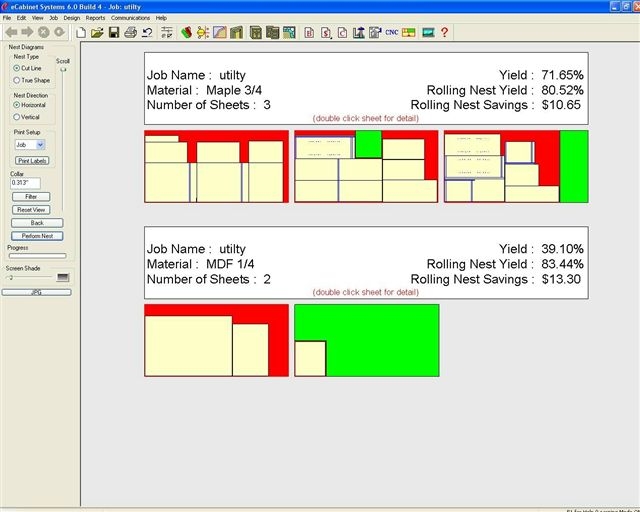This screenshot has width=640, height=512.
Task: Open a job with the folder icon
Action: click(97, 33)
